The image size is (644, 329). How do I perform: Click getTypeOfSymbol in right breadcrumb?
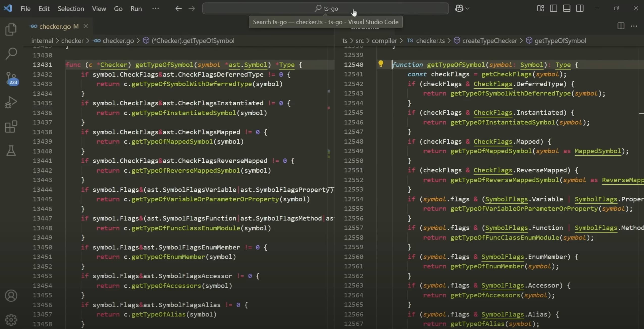tap(560, 41)
